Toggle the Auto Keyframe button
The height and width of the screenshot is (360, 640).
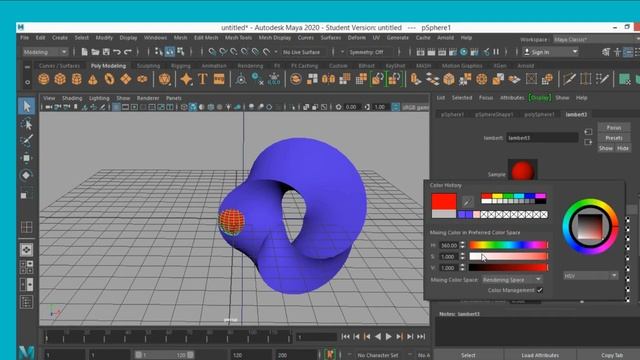[330, 354]
